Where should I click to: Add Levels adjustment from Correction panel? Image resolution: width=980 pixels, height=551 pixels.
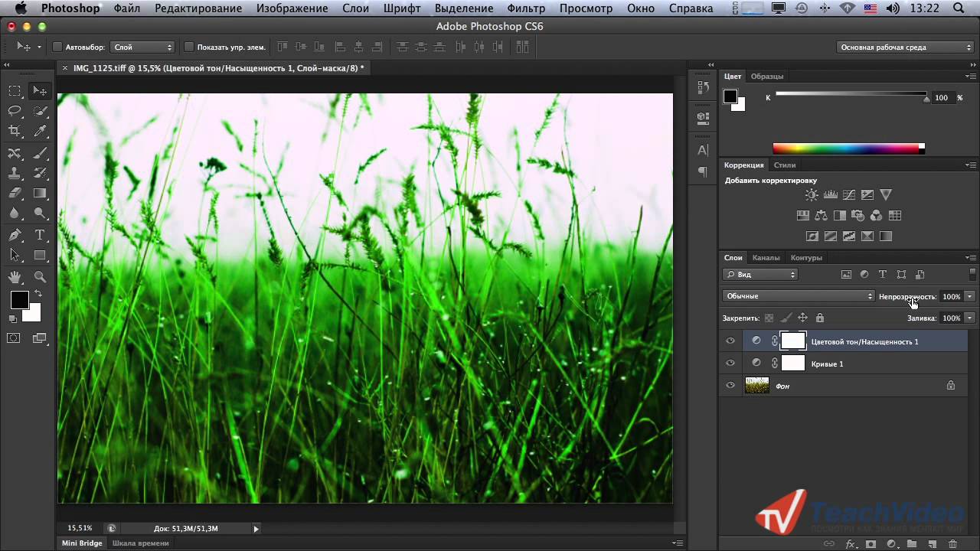830,195
